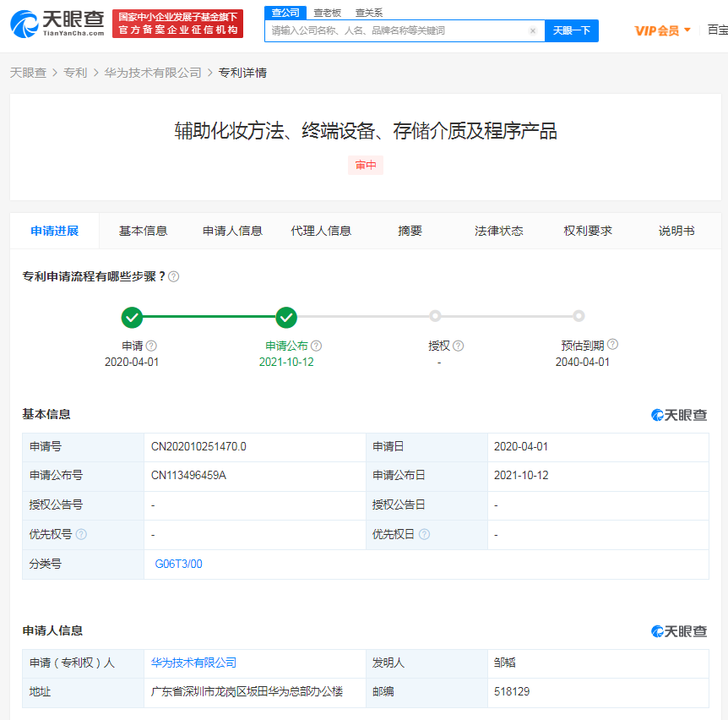728x720 pixels.
Task: Click the grey 预估到期 step marker
Action: [579, 316]
